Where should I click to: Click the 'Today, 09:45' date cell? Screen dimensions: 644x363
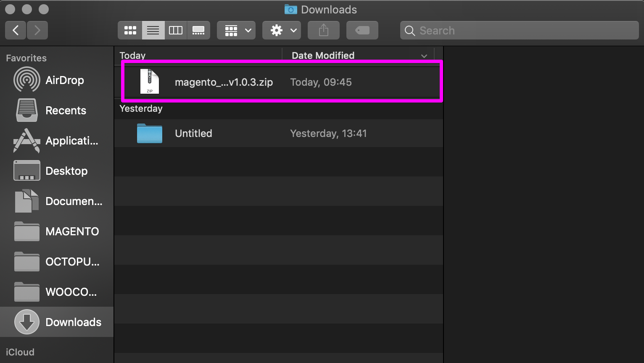pos(321,82)
